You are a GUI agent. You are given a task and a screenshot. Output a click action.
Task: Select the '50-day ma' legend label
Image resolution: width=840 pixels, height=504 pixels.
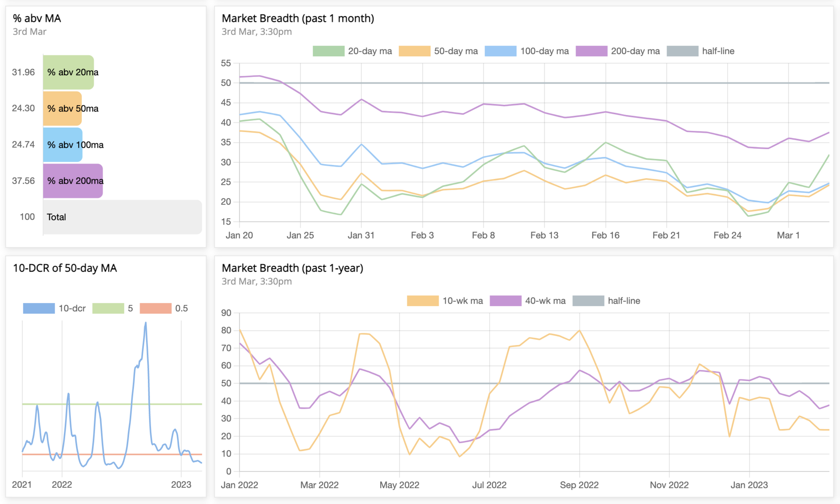(456, 51)
